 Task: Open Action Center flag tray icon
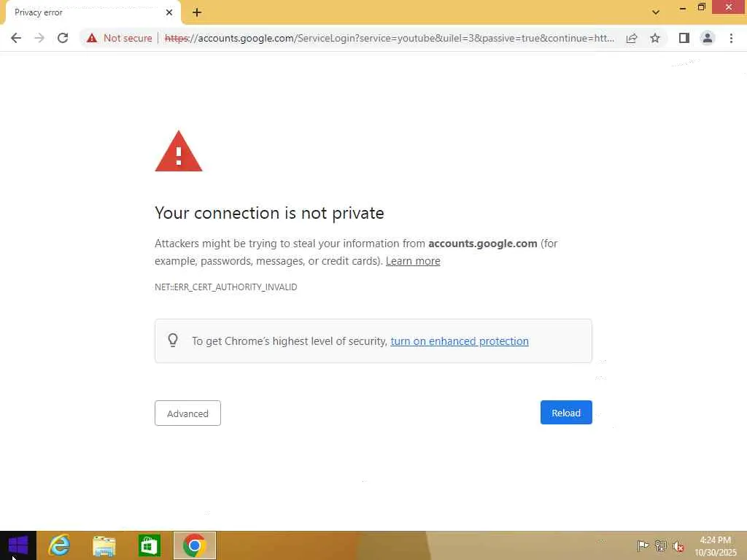pyautogui.click(x=643, y=545)
